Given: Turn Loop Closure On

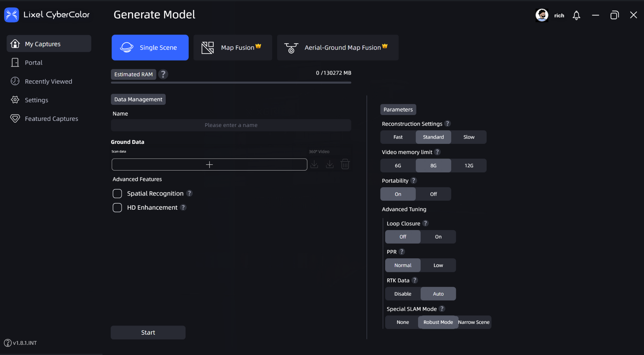Looking at the screenshot, I should pos(438,237).
